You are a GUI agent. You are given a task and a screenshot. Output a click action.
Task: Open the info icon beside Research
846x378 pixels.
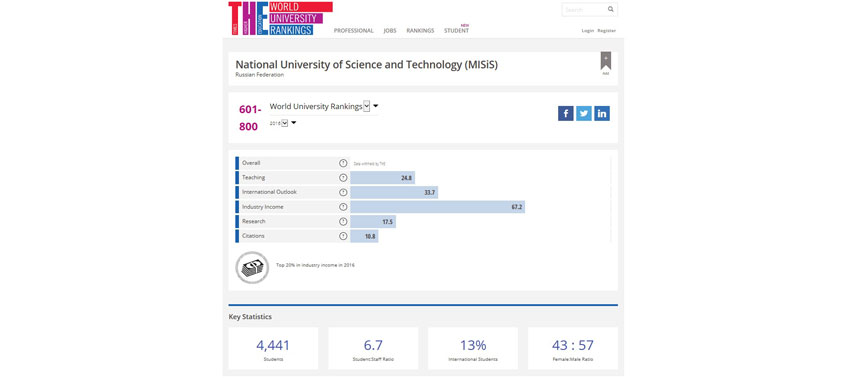343,221
